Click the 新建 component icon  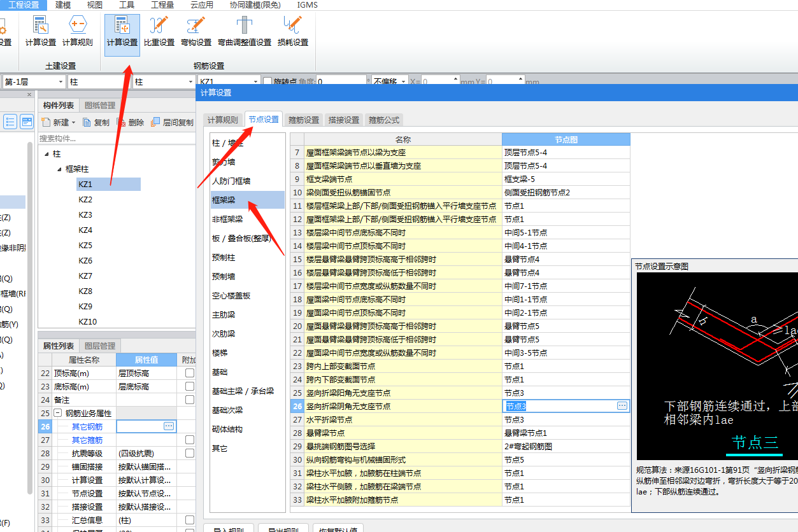(45, 122)
